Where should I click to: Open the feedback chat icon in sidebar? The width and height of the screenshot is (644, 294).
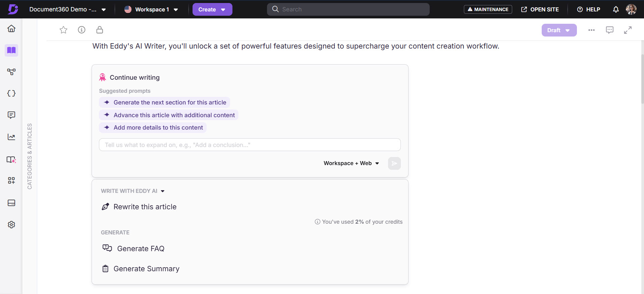click(11, 115)
